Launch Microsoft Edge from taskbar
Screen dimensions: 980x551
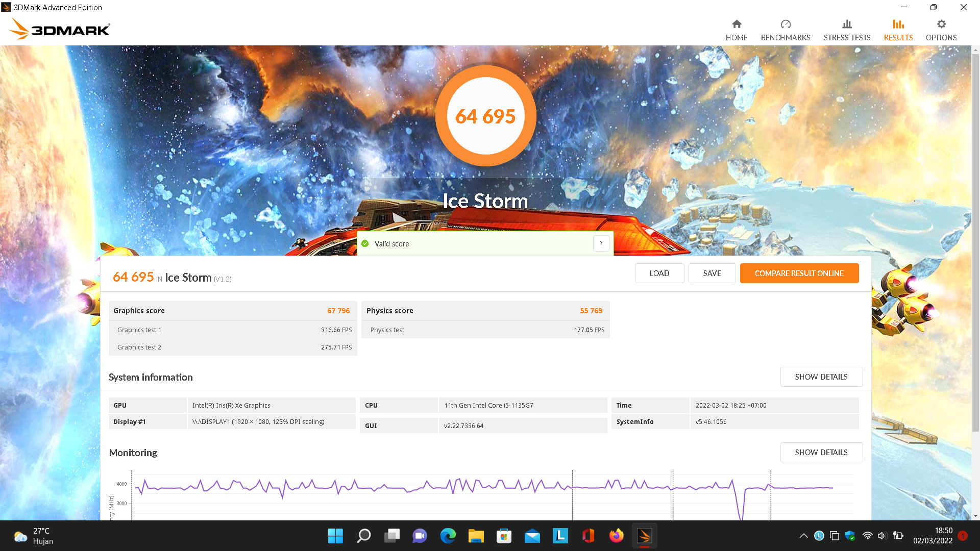[x=448, y=536]
